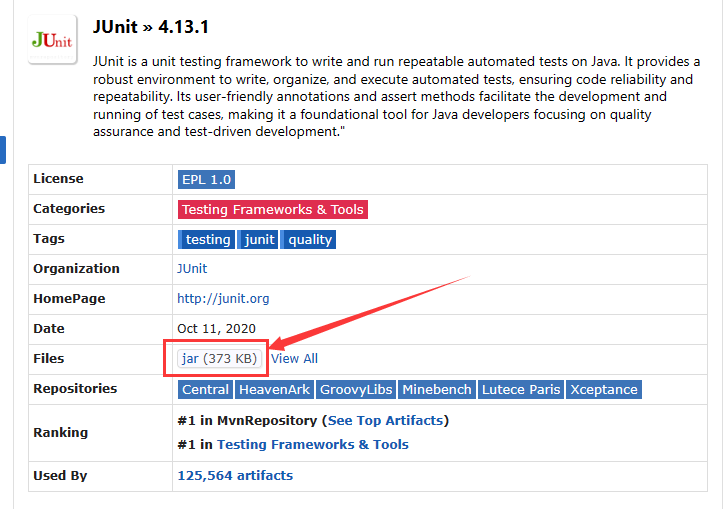Open the 125,564 artifacts usage link
The image size is (725, 509).
235,476
